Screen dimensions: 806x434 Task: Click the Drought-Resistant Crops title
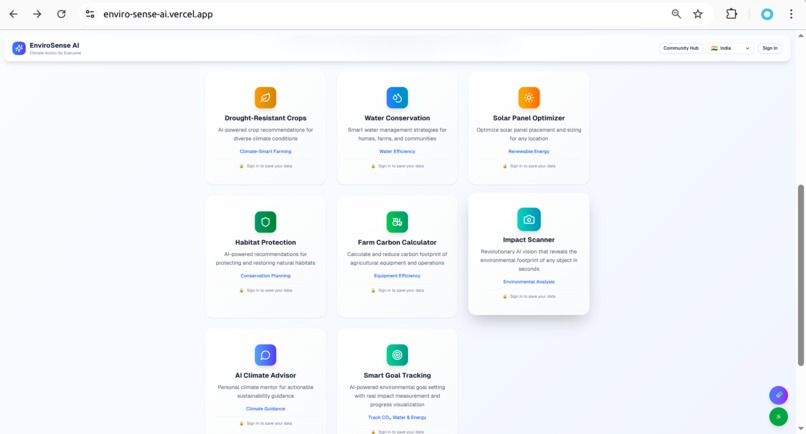pos(265,118)
